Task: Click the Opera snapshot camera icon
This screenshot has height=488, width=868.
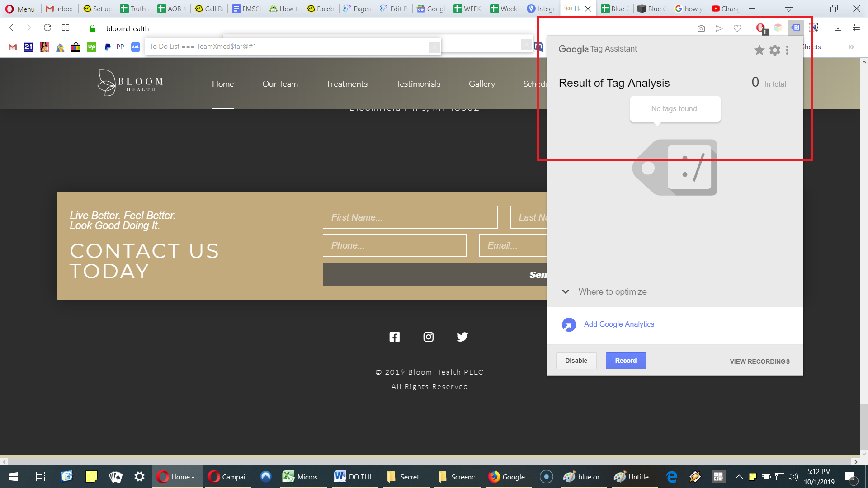Action: click(x=701, y=28)
